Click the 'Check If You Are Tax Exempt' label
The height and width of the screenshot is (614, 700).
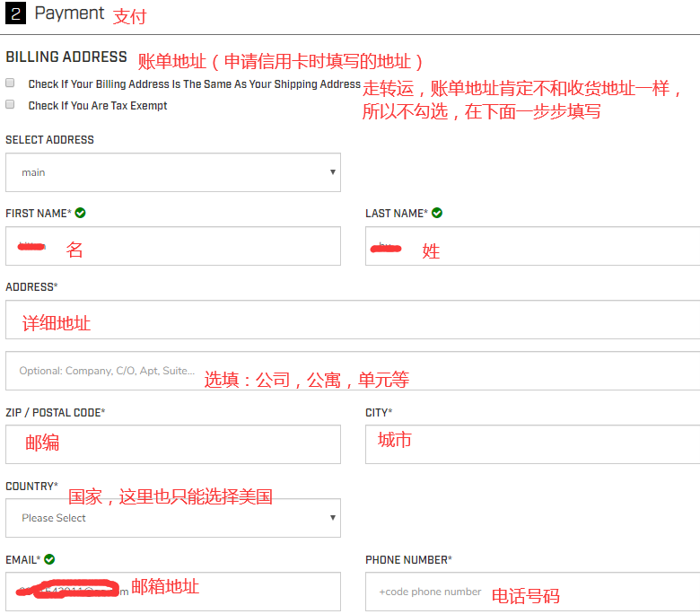pos(98,105)
